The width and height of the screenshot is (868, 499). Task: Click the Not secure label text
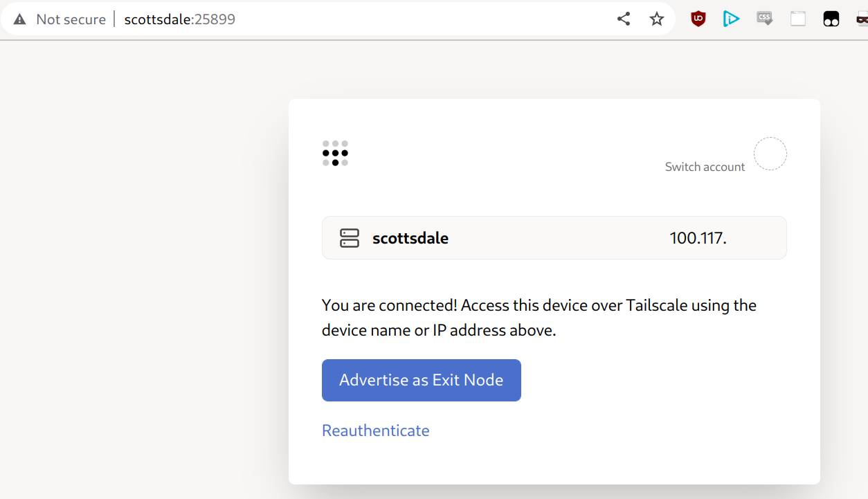point(71,19)
